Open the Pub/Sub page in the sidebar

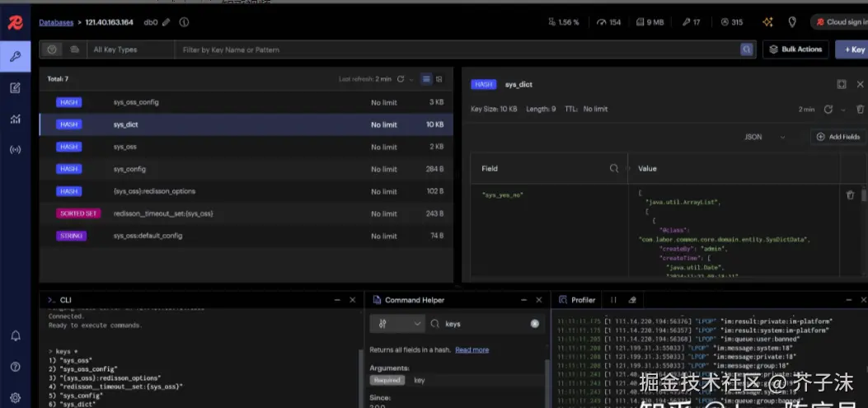coord(15,150)
